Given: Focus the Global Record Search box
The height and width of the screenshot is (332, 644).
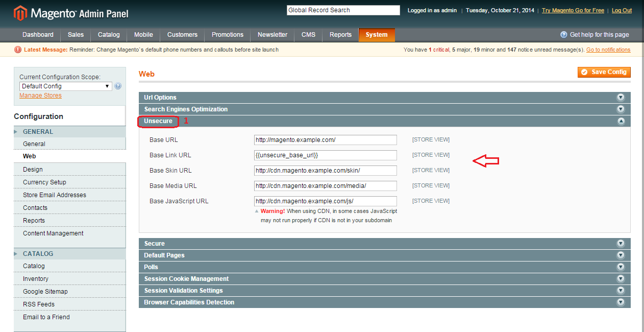Looking at the screenshot, I should coord(343,10).
